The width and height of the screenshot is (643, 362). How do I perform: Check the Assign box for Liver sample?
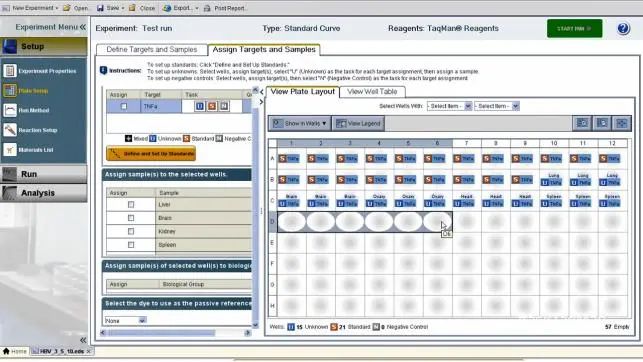pyautogui.click(x=131, y=204)
